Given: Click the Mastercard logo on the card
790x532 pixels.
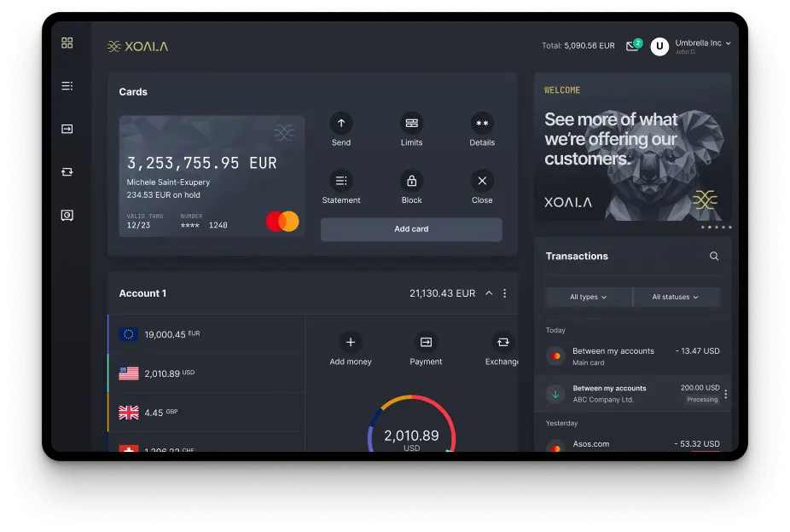Looking at the screenshot, I should pos(282,222).
